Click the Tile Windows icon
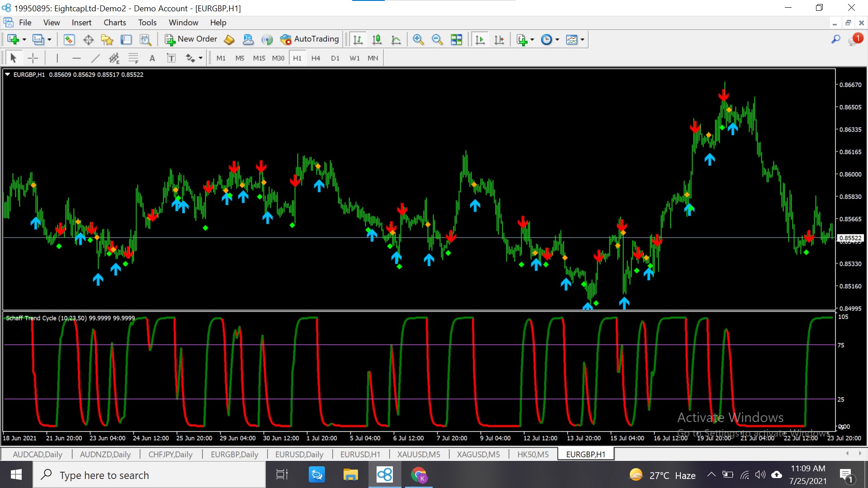This screenshot has width=868, height=488. 456,40
